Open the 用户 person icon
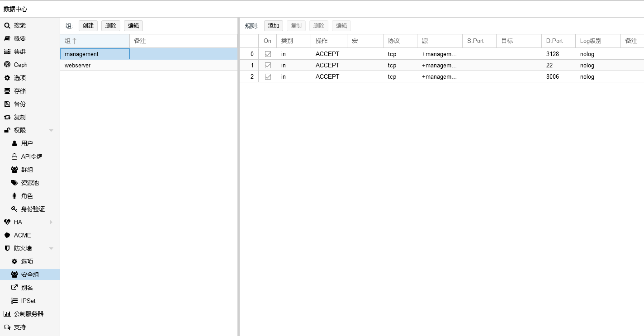Screen dimensions: 644x336 (x=14, y=143)
